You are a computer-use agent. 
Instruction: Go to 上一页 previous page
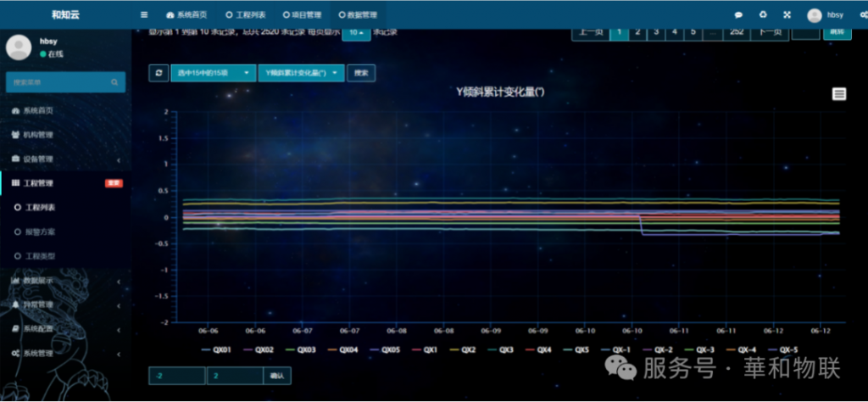pos(591,32)
